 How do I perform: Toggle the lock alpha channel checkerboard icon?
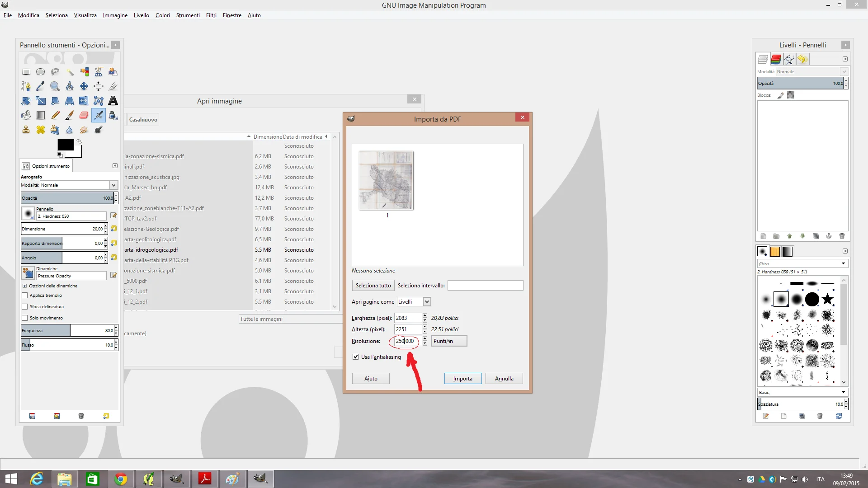click(791, 95)
